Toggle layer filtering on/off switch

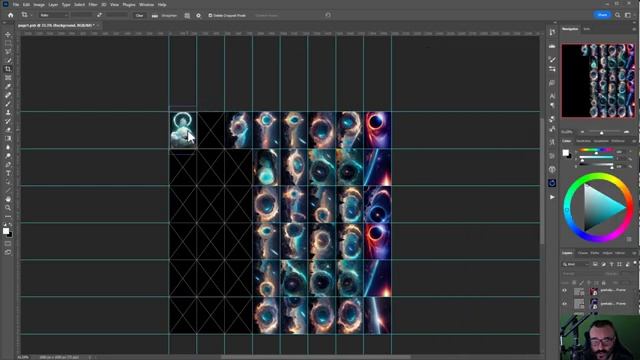coord(635,263)
